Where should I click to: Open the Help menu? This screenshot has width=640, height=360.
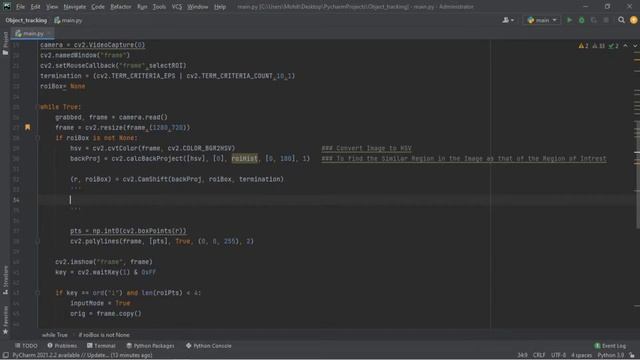point(220,7)
